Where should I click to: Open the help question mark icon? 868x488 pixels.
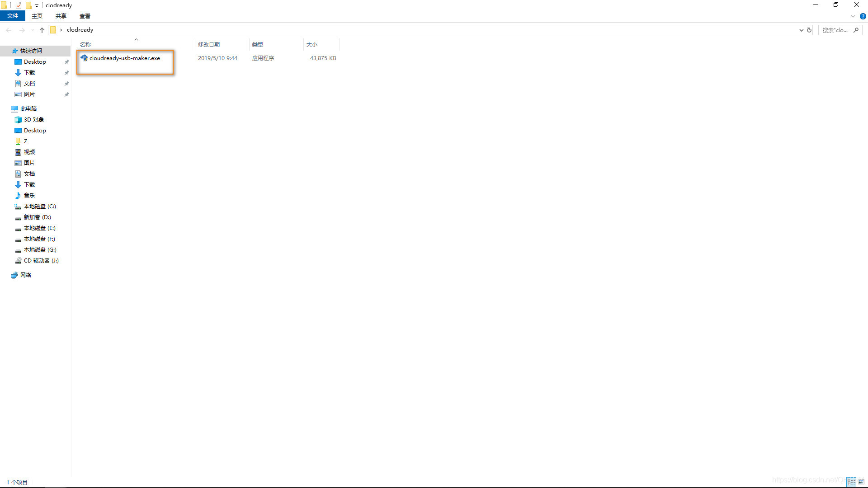pyautogui.click(x=863, y=16)
